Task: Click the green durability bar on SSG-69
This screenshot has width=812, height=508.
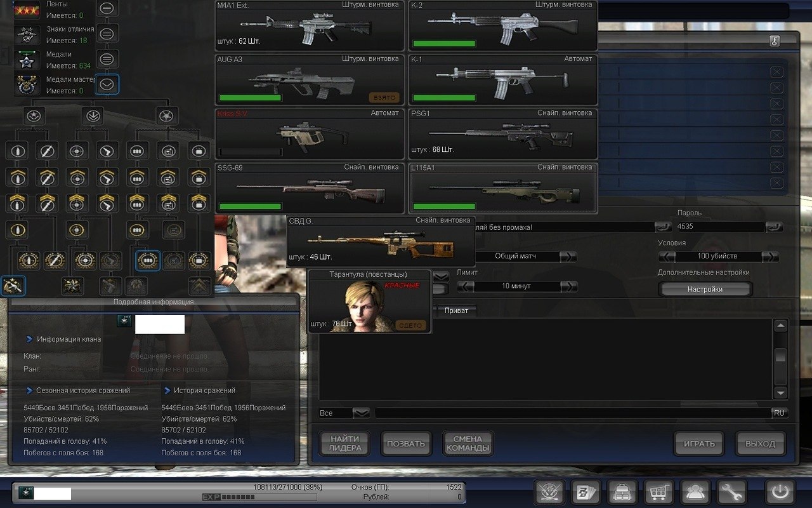Action: point(250,206)
